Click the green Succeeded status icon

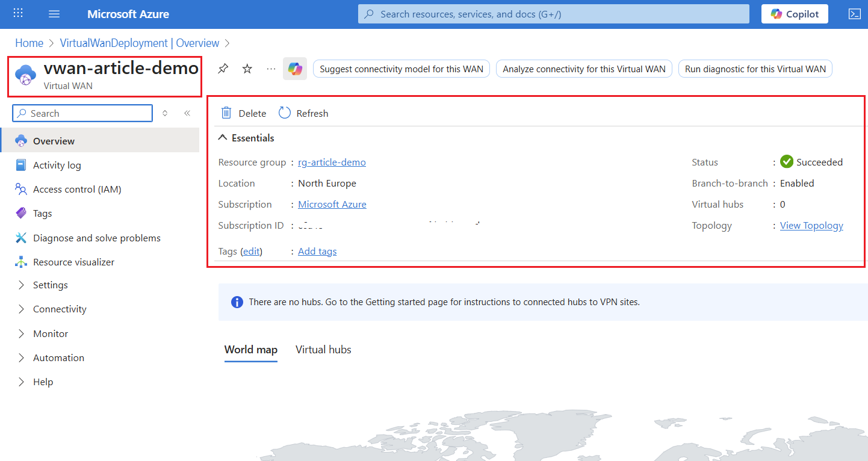coord(787,162)
